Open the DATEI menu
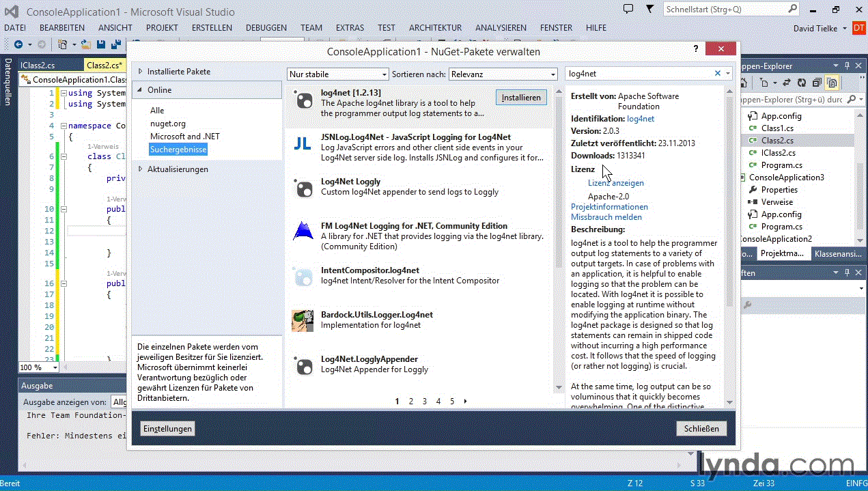 pyautogui.click(x=15, y=28)
